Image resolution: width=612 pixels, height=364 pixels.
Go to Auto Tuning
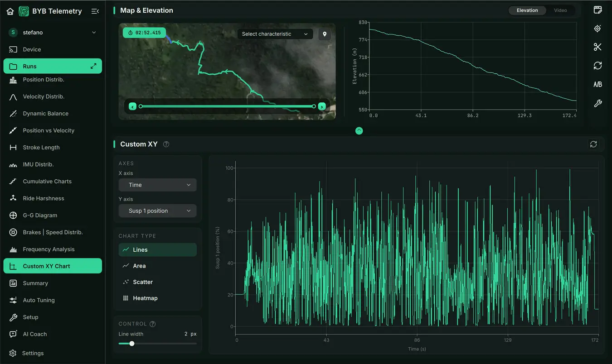click(53, 300)
